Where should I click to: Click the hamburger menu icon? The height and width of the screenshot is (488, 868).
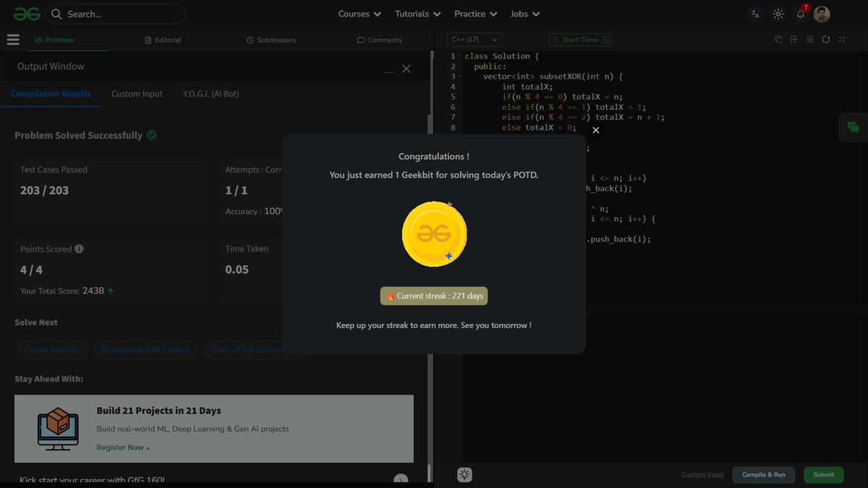pos(13,40)
